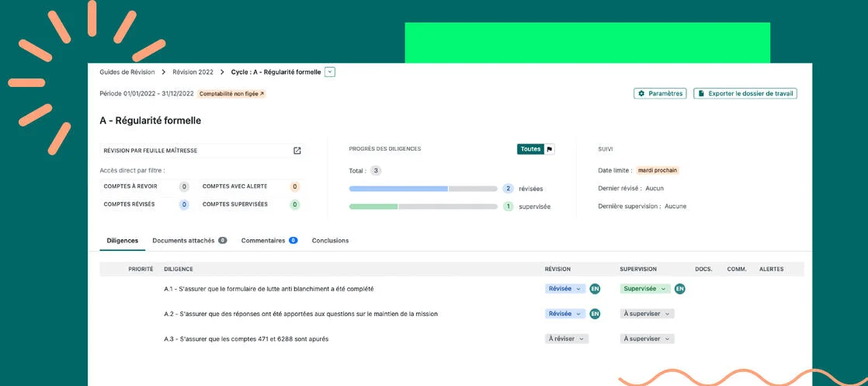This screenshot has height=386, width=868.
Task: Export the dossier de travail
Action: point(745,93)
